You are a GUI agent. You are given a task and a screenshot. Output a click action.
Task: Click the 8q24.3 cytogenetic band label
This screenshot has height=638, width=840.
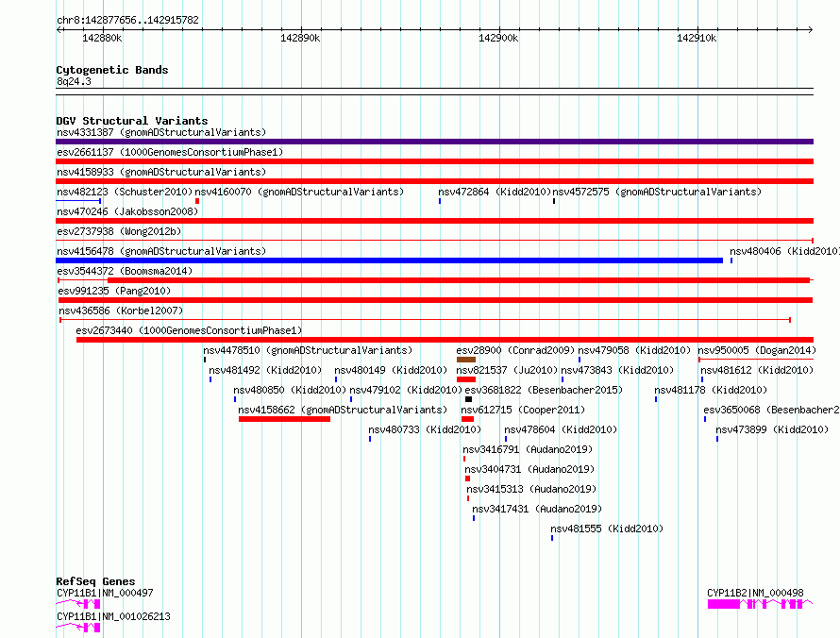click(x=74, y=81)
